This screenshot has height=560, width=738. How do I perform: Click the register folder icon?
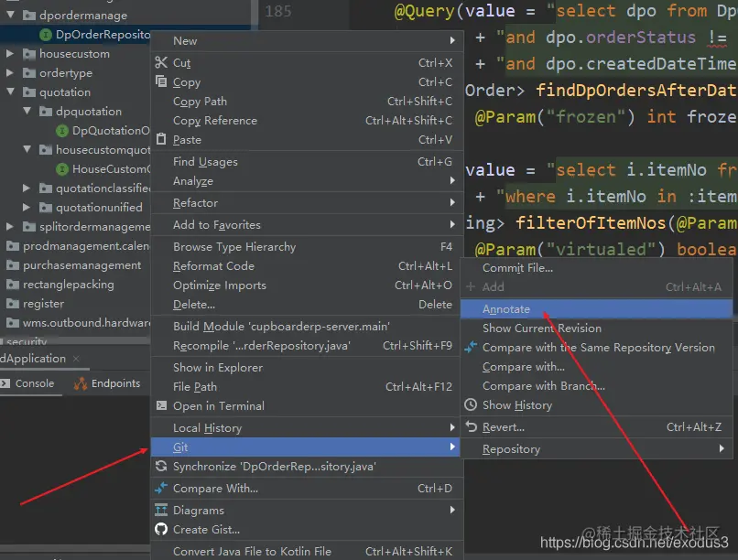pos(13,304)
